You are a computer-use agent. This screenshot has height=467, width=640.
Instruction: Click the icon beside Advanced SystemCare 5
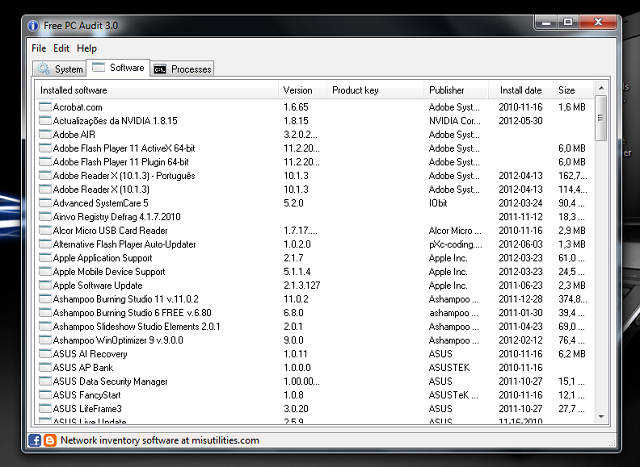tap(45, 203)
